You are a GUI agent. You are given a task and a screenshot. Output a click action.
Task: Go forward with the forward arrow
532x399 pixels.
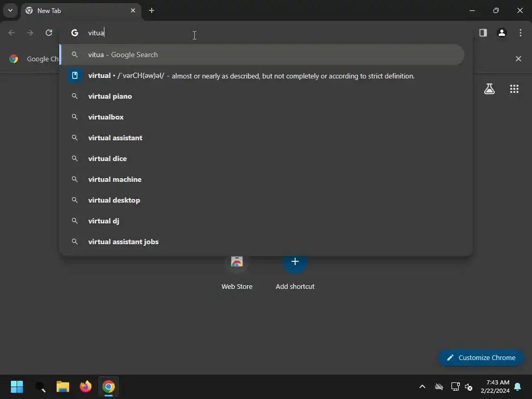pyautogui.click(x=30, y=33)
